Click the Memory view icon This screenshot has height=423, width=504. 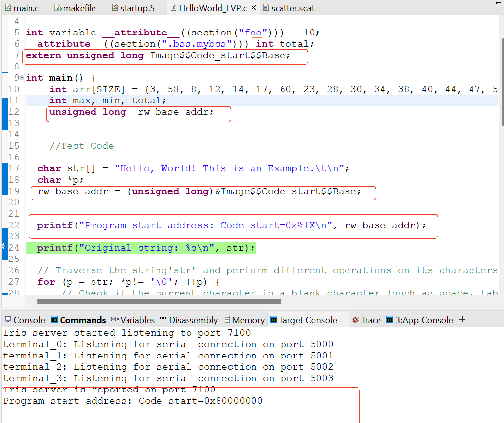pyautogui.click(x=226, y=320)
